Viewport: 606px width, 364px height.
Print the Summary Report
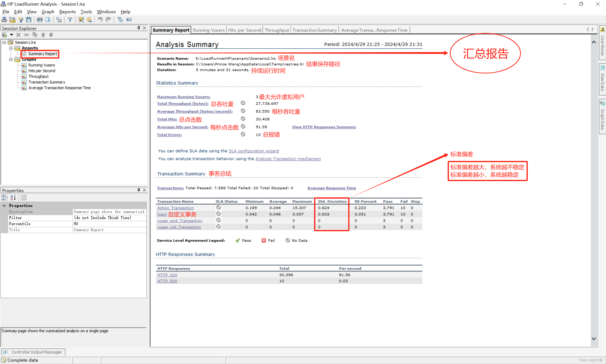[x=40, y=20]
